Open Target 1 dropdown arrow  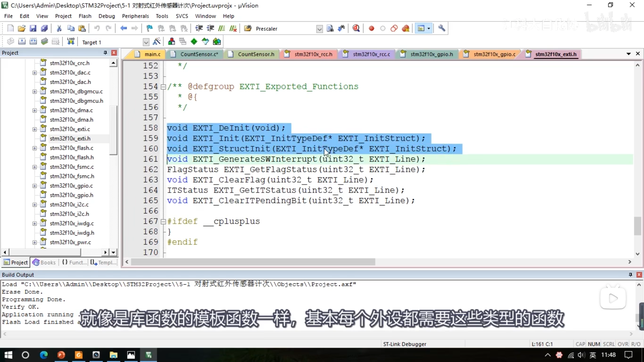point(146,42)
